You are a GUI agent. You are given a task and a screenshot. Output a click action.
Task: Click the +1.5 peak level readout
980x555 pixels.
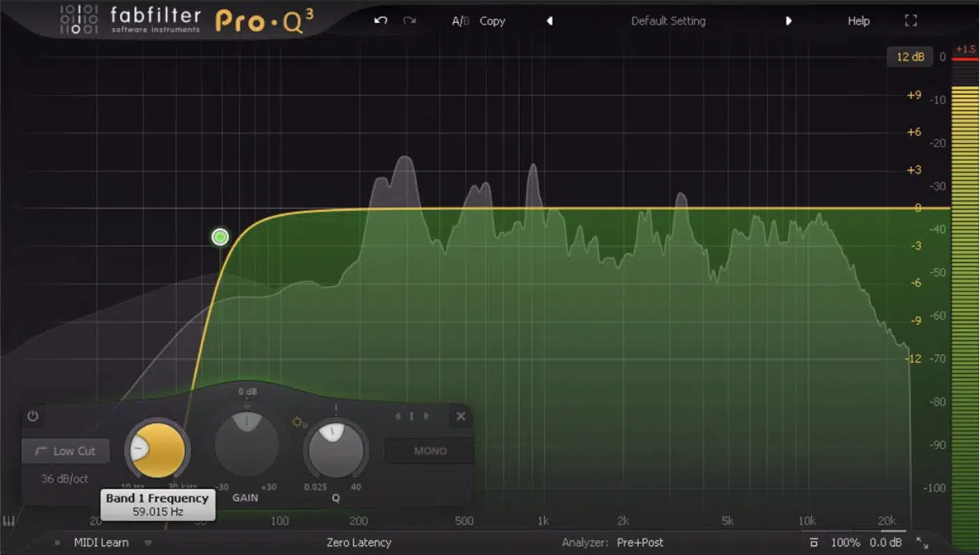point(965,50)
